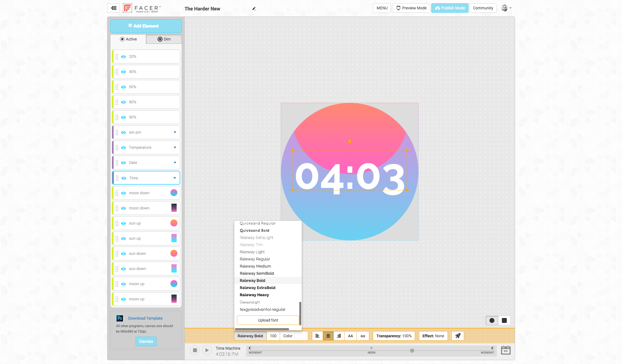Click the Photoshop icon in Download Template box
Viewport: 622px width, 364px height.
click(120, 318)
